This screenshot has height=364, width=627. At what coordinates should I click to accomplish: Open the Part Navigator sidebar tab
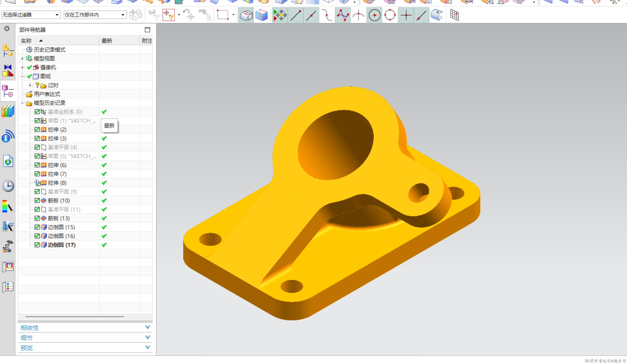coord(8,91)
